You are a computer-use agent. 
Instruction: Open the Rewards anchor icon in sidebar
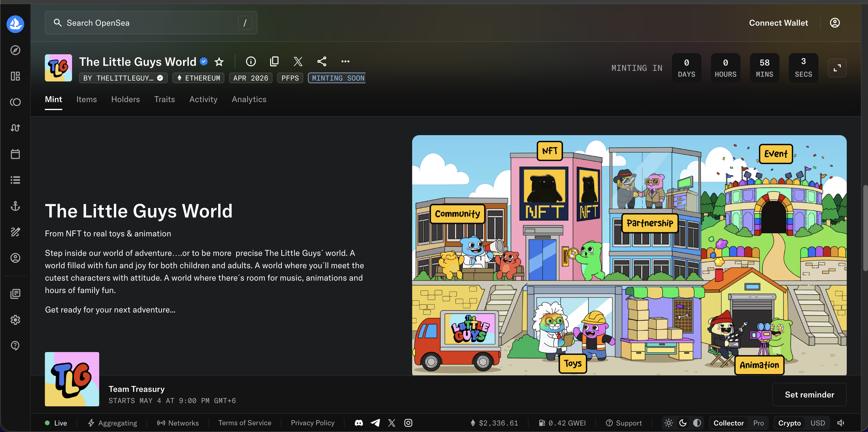pyautogui.click(x=15, y=206)
